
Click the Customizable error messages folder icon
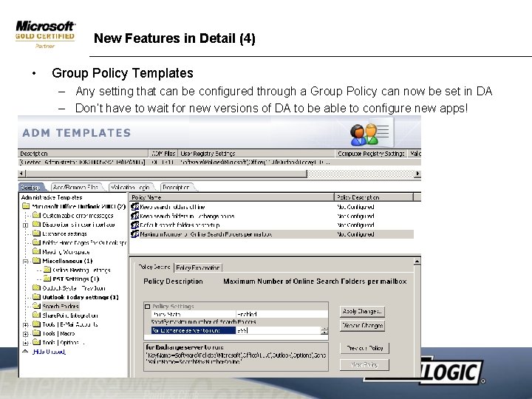[x=36, y=216]
